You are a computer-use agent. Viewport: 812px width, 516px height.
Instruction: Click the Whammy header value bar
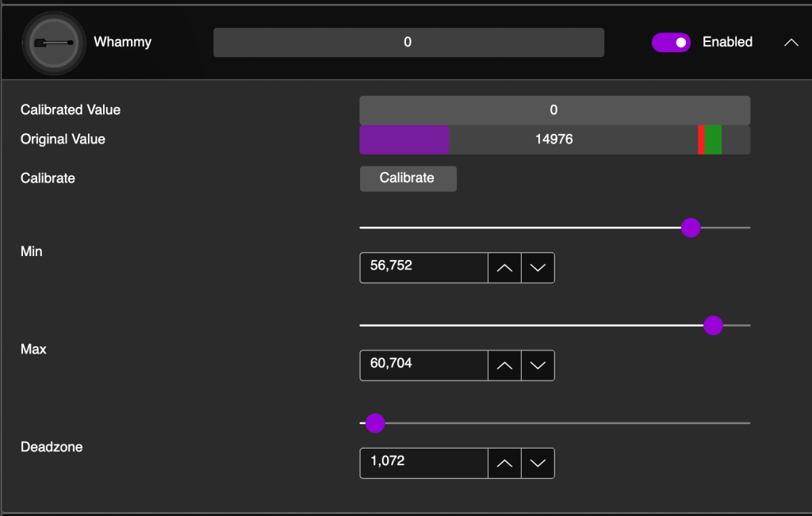pyautogui.click(x=408, y=43)
